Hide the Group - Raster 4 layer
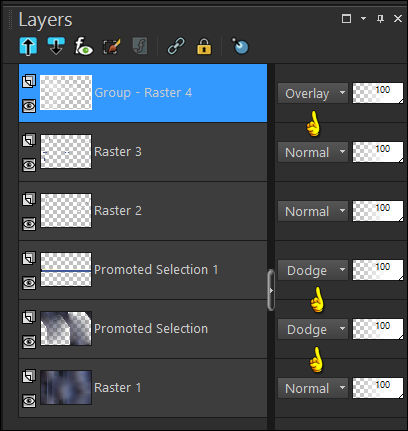 (x=29, y=106)
